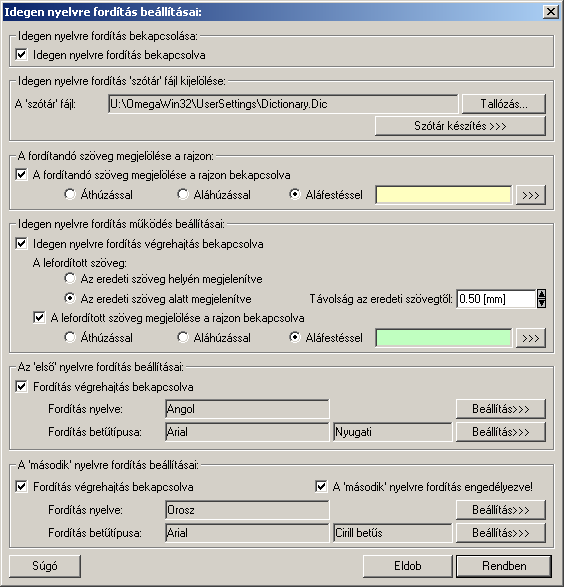The height and width of the screenshot is (587, 564).
Task: Discard changes with 'Eldob' button
Action: 408,566
